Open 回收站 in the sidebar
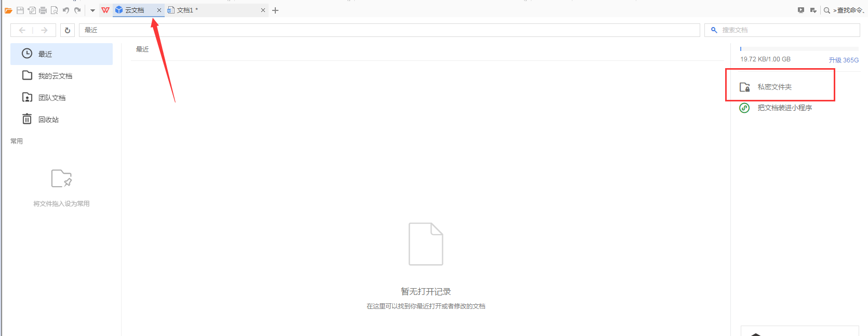The width and height of the screenshot is (868, 336). (61, 120)
